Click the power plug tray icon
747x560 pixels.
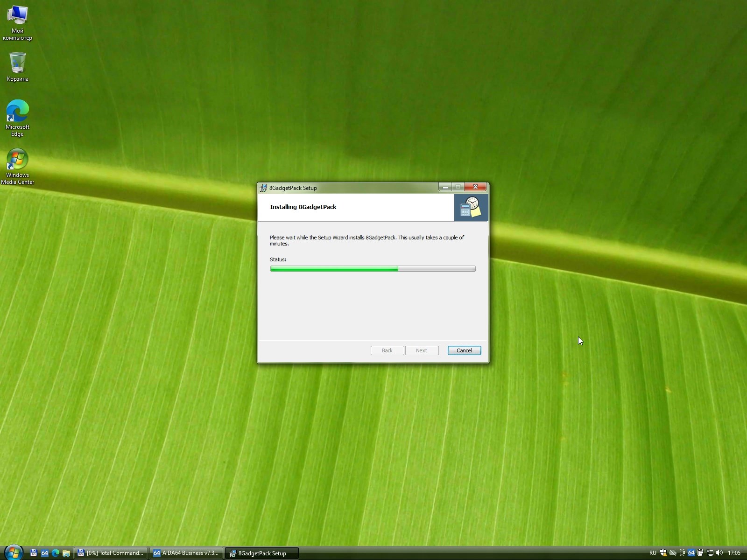[700, 553]
